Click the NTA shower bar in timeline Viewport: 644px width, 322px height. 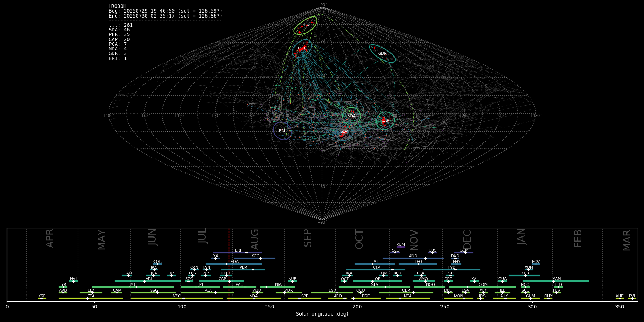pos(408,298)
